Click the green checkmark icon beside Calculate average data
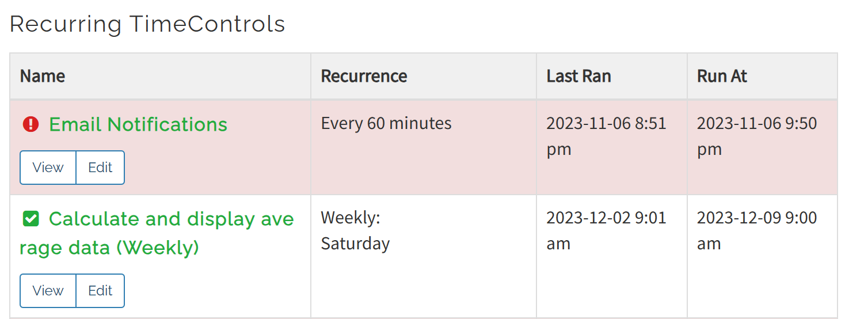Image resolution: width=868 pixels, height=319 pixels. pos(31,219)
